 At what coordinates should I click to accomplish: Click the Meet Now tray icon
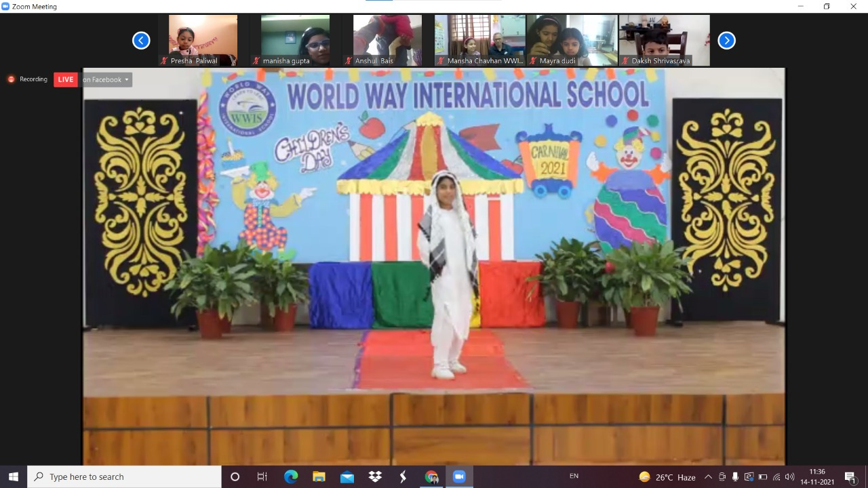tap(722, 477)
